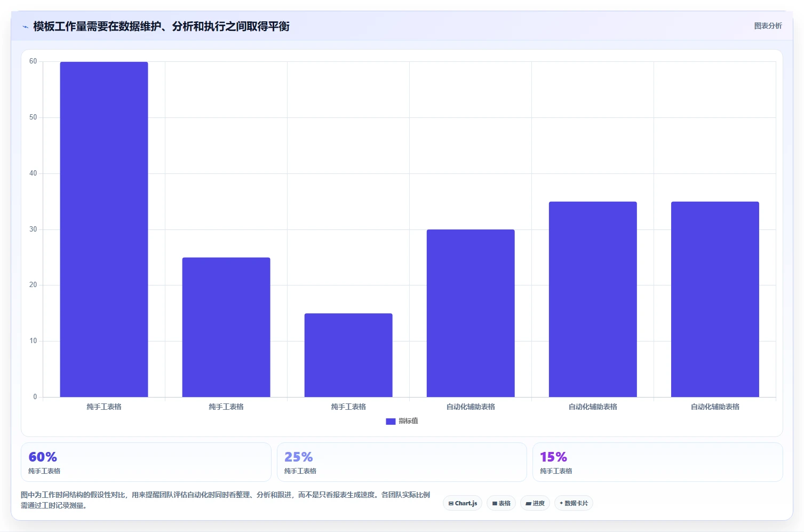Click the y-axis label 10
The image size is (804, 532).
(x=33, y=341)
